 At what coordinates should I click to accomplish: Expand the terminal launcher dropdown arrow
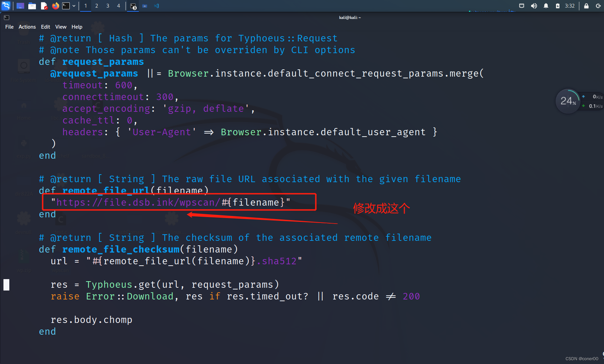74,6
